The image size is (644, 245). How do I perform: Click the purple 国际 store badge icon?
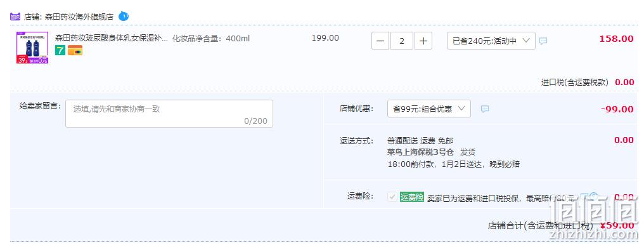tap(15, 17)
